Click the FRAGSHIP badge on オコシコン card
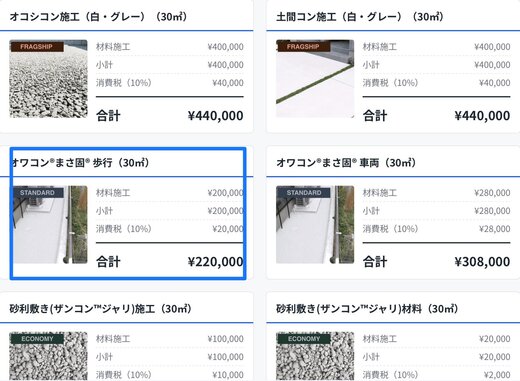520x381 pixels. 37,47
